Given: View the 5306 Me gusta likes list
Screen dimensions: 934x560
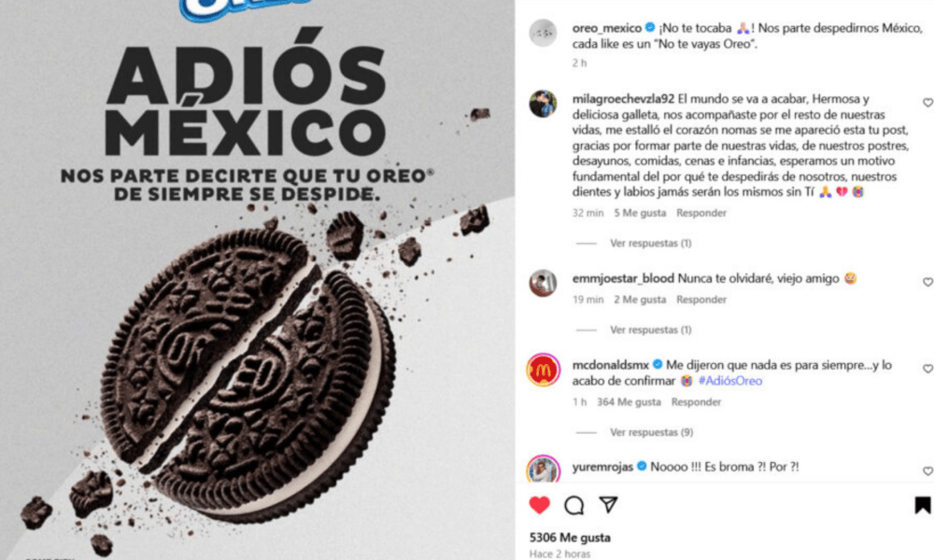Looking at the screenshot, I should [x=570, y=538].
